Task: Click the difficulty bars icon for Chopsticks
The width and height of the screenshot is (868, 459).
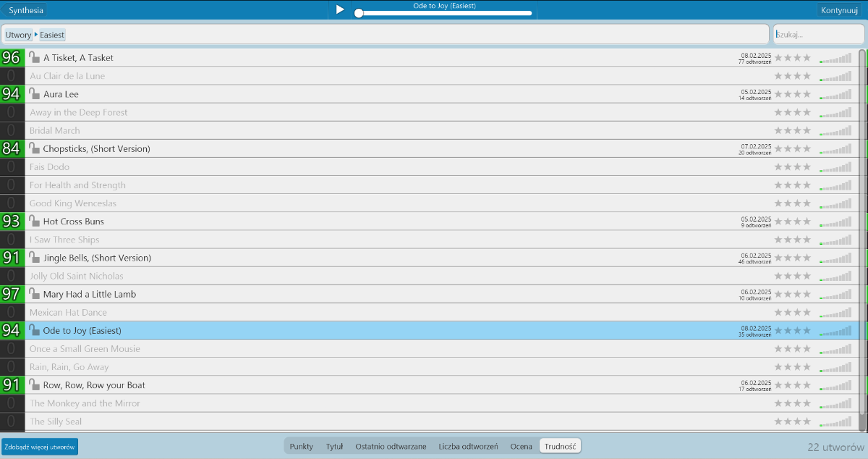Action: pyautogui.click(x=835, y=148)
